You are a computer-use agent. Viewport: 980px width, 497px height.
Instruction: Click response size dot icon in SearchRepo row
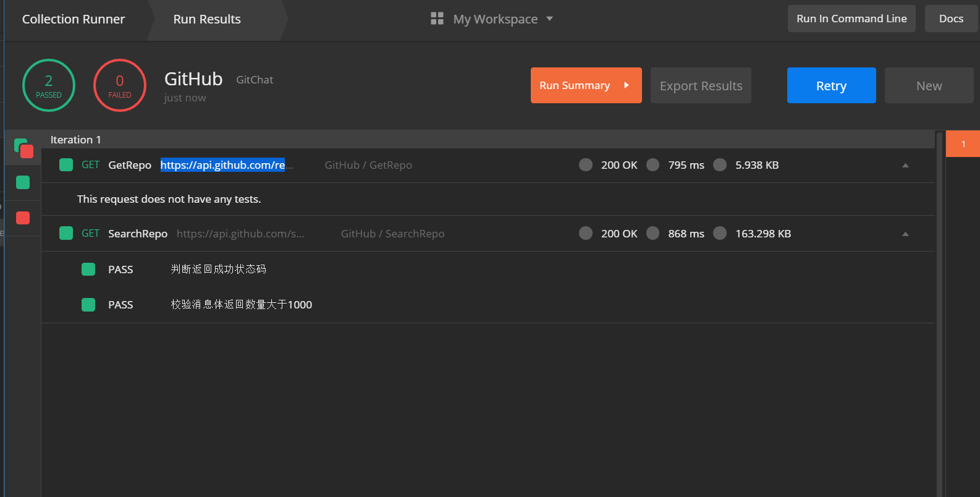[720, 233]
